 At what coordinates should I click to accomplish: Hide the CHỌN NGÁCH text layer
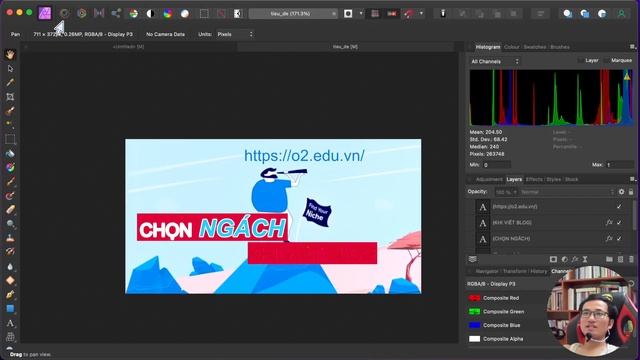click(619, 238)
